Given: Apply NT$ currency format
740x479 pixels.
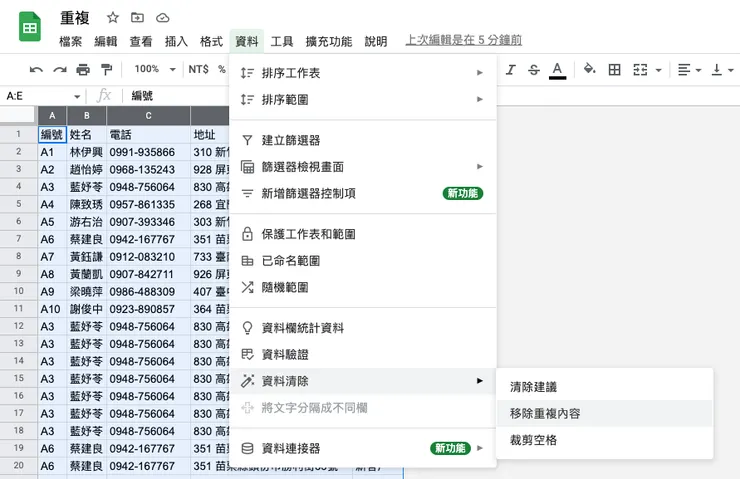Looking at the screenshot, I should tap(198, 69).
